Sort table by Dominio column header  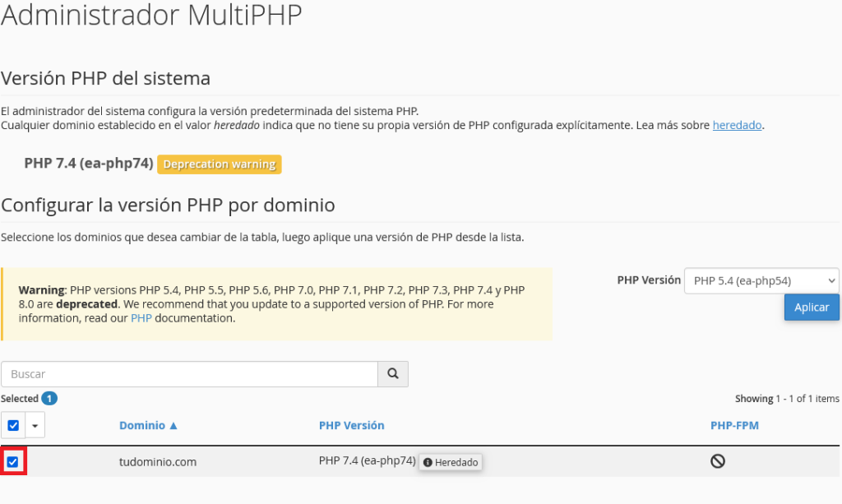141,425
